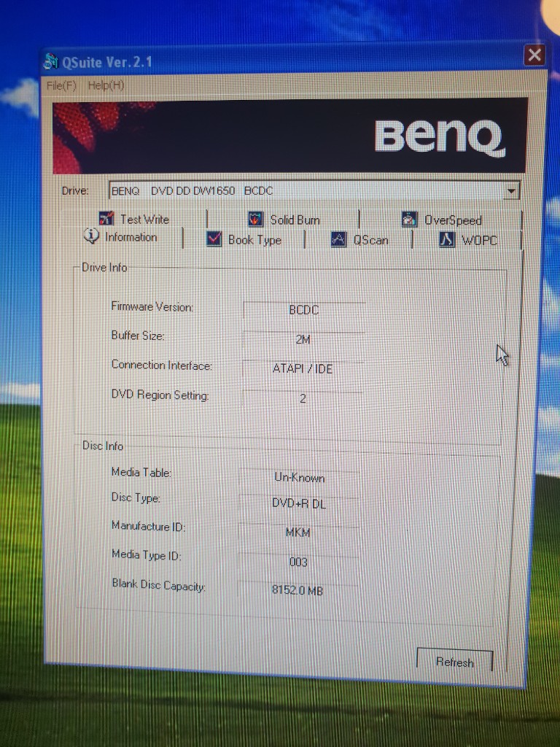Click the Test Write tab icon
This screenshot has width=560, height=747.
point(106,218)
